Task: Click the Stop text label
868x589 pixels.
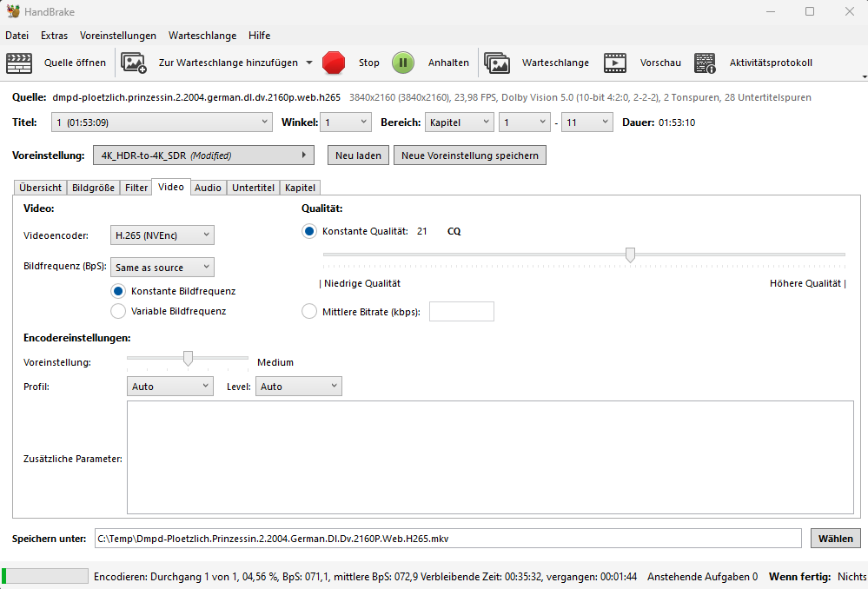Action: 368,63
